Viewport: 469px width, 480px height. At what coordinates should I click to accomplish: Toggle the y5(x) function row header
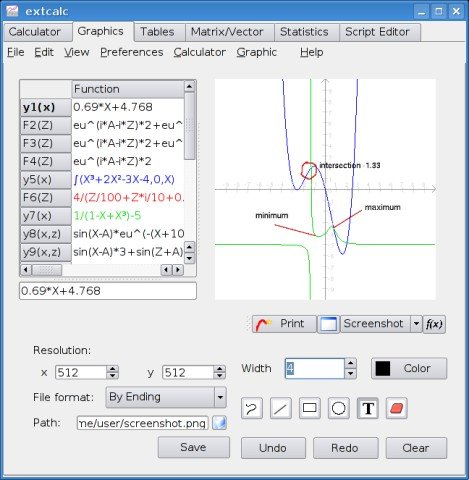click(x=46, y=180)
